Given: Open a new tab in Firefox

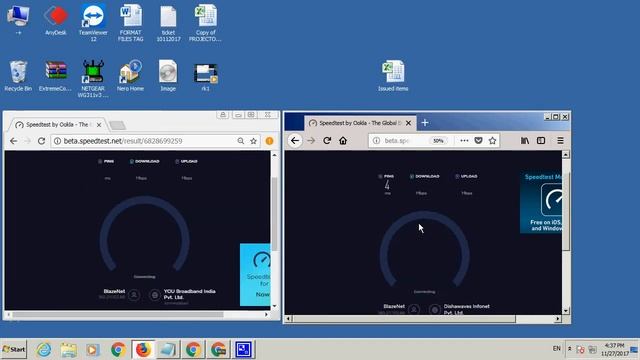Looking at the screenshot, I should 424,122.
